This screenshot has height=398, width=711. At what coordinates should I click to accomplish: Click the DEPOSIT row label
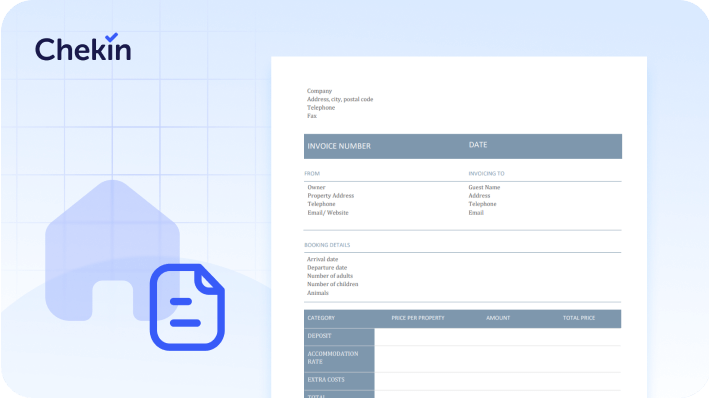319,336
